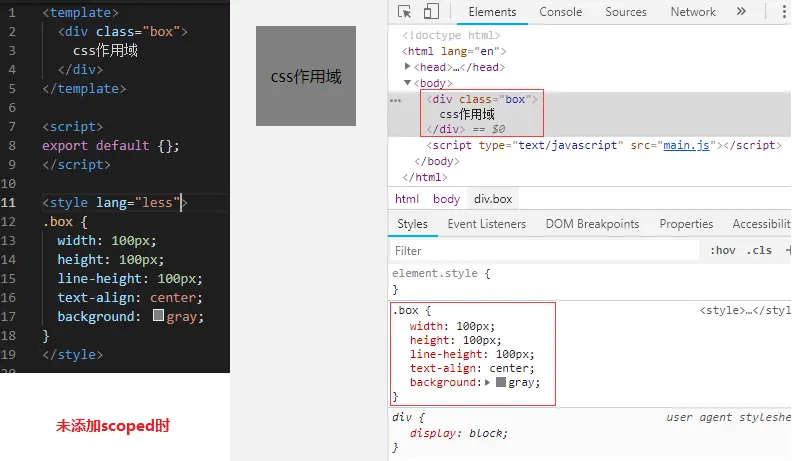The height and width of the screenshot is (461, 792).
Task: Click the user agent stylesheet label
Action: 728,417
